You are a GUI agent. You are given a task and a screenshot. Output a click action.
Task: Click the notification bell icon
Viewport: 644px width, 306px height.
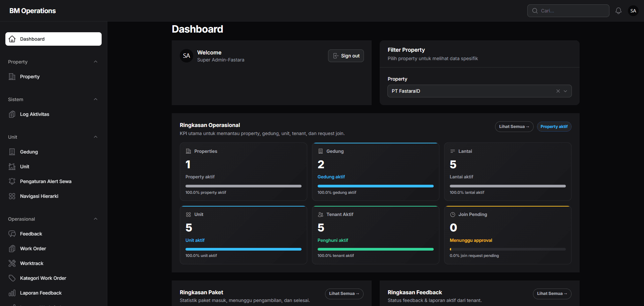619,11
